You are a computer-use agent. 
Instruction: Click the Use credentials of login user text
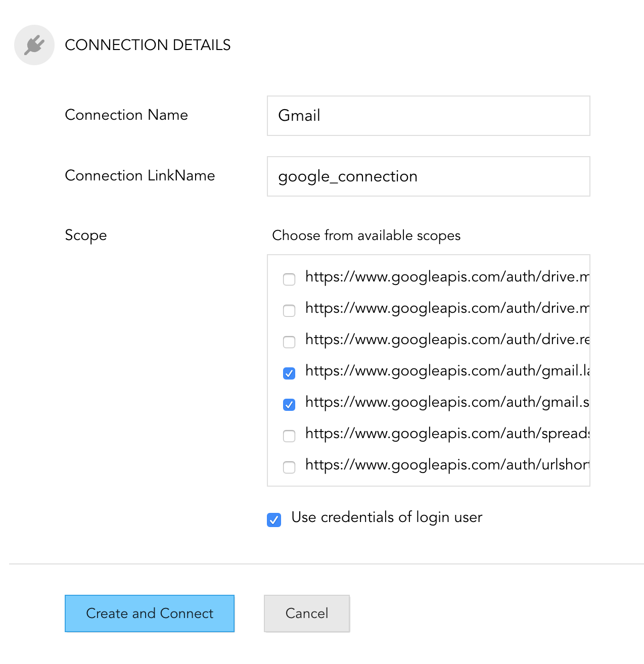[x=387, y=517]
